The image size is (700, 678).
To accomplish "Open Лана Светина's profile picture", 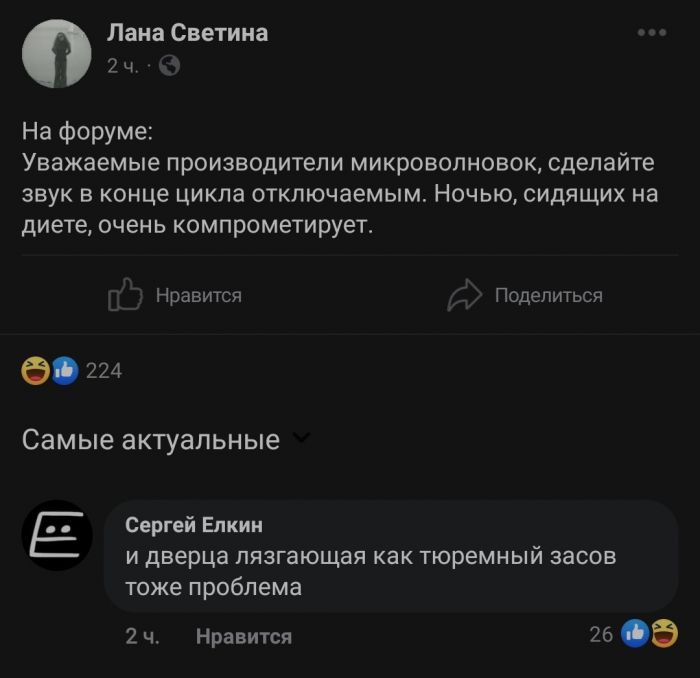I will pos(57,53).
